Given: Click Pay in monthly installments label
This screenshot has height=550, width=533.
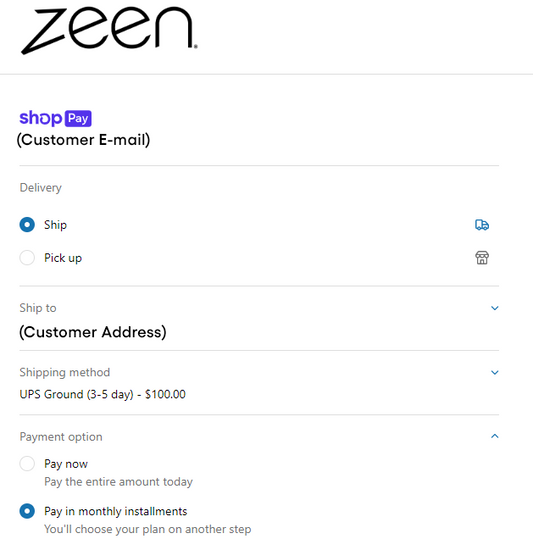Looking at the screenshot, I should [x=116, y=511].
